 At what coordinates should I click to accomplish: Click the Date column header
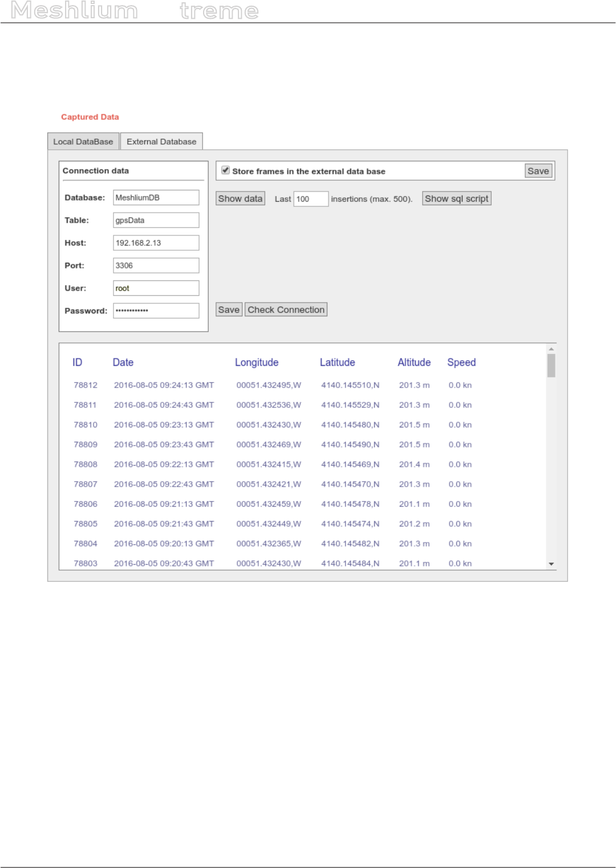pyautogui.click(x=123, y=362)
